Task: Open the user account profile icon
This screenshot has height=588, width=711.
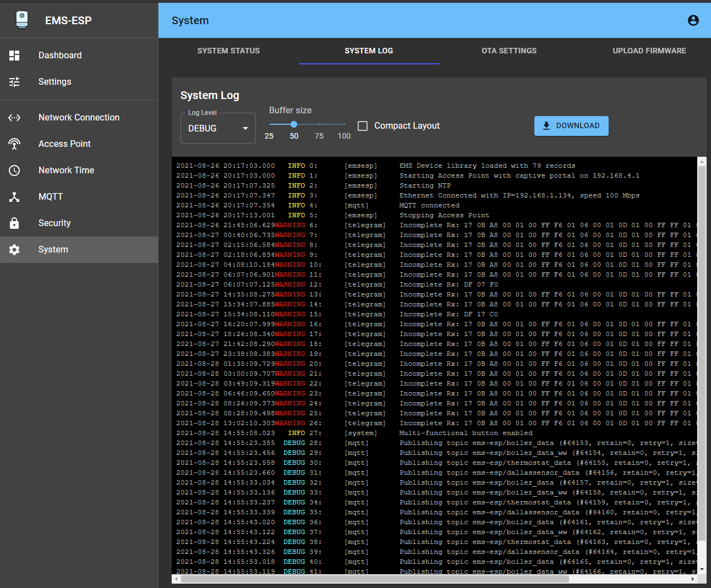Action: tap(693, 20)
